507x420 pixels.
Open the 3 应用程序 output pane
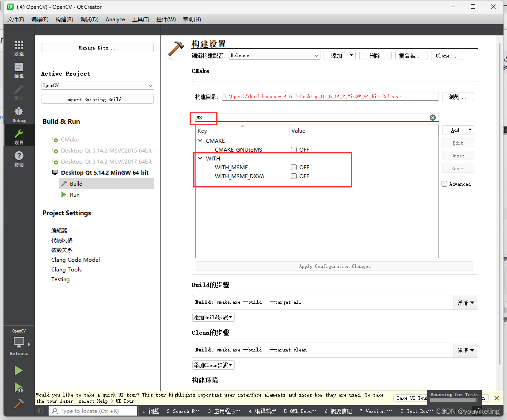pyautogui.click(x=224, y=411)
